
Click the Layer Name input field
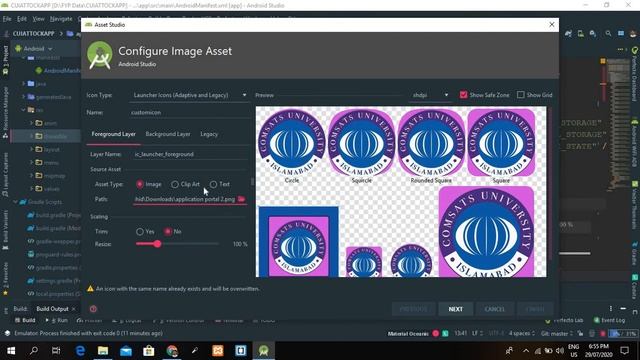click(x=191, y=154)
